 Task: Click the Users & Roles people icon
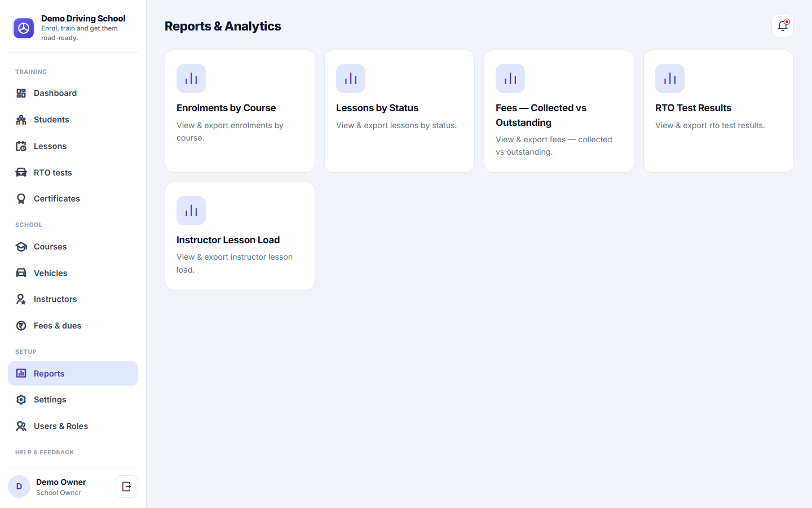click(x=21, y=426)
